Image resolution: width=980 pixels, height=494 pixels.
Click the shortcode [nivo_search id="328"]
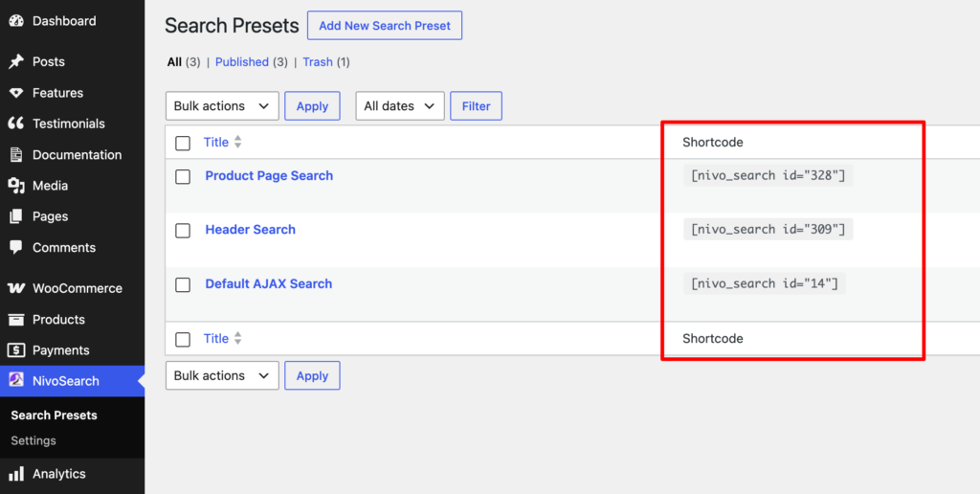pos(768,176)
